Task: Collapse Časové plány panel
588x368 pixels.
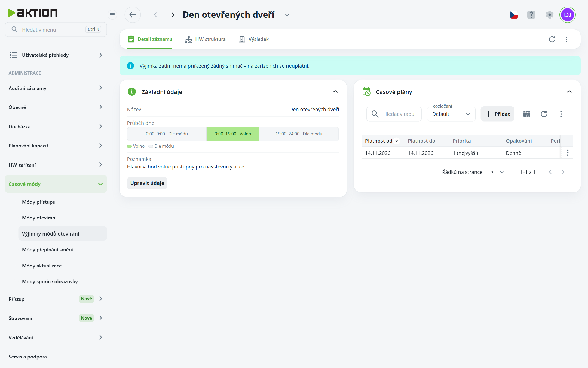Action: 569,92
